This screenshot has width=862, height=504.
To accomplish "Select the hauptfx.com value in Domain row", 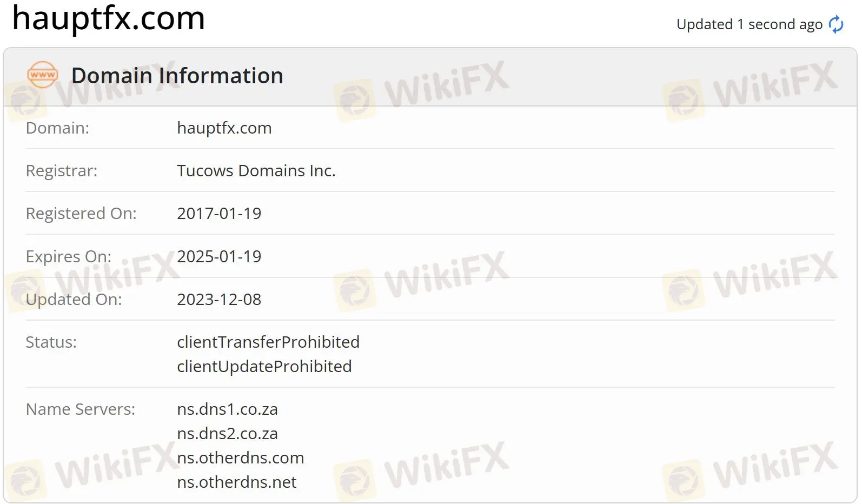I will [x=224, y=128].
